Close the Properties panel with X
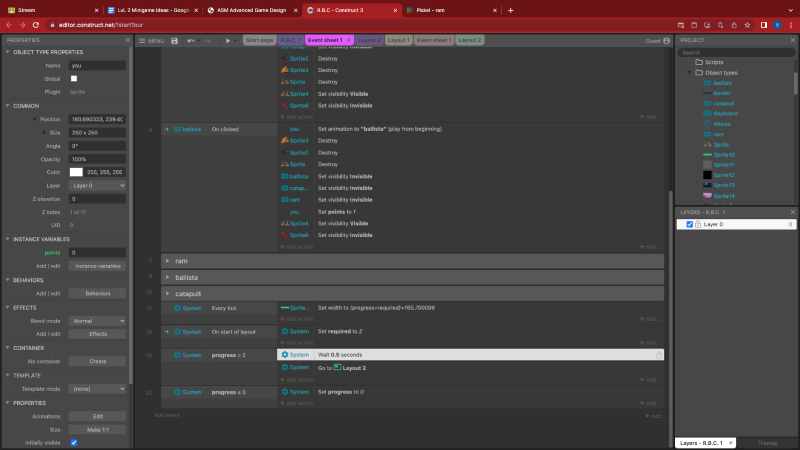 pyautogui.click(x=128, y=40)
